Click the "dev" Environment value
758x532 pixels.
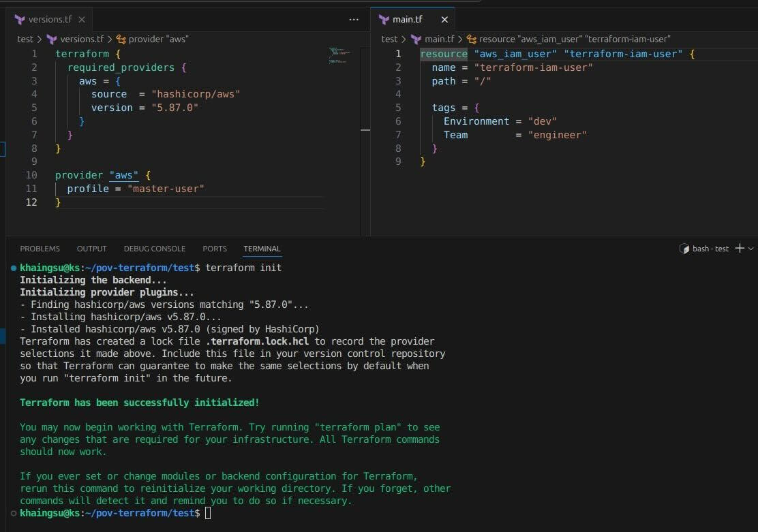543,121
